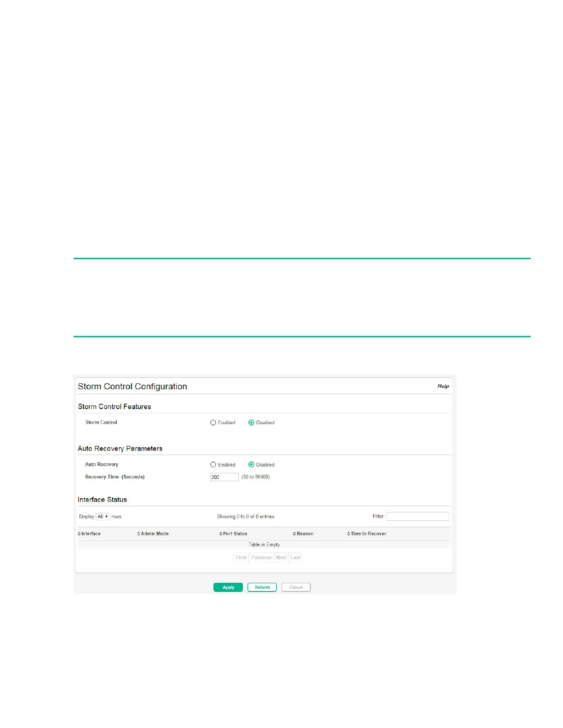Open the Display rows dropdown
This screenshot has height=728, width=563.
(103, 517)
